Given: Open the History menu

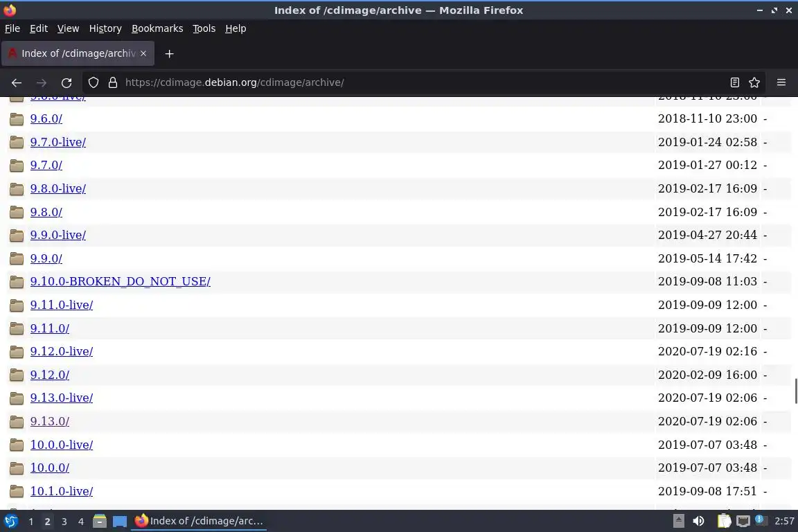Looking at the screenshot, I should coord(105,28).
